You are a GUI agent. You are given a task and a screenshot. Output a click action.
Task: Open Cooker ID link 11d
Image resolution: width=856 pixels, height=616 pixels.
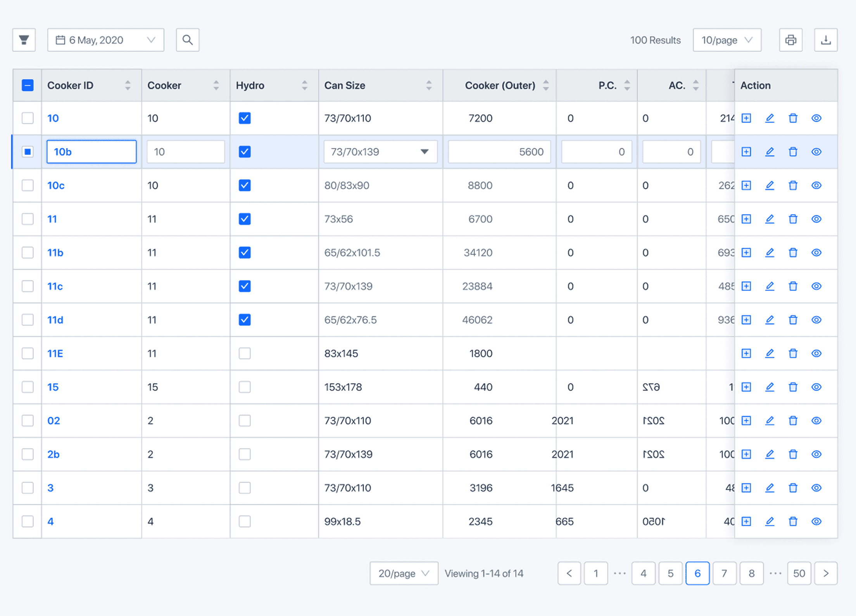pos(55,320)
